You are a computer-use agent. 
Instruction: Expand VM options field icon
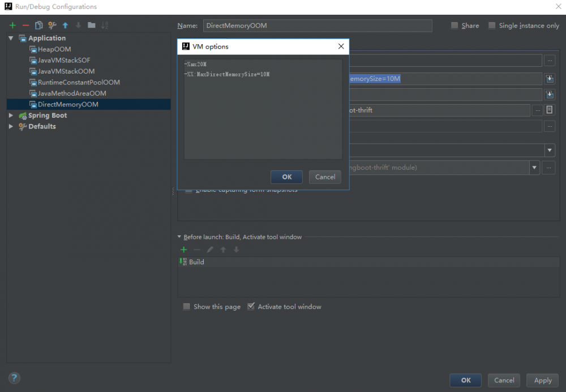[550, 79]
